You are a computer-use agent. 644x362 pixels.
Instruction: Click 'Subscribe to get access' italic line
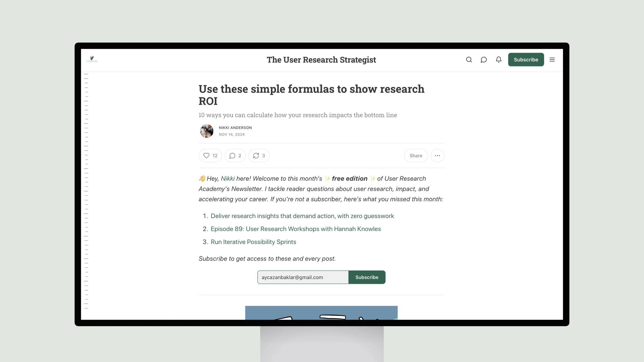coord(267,259)
